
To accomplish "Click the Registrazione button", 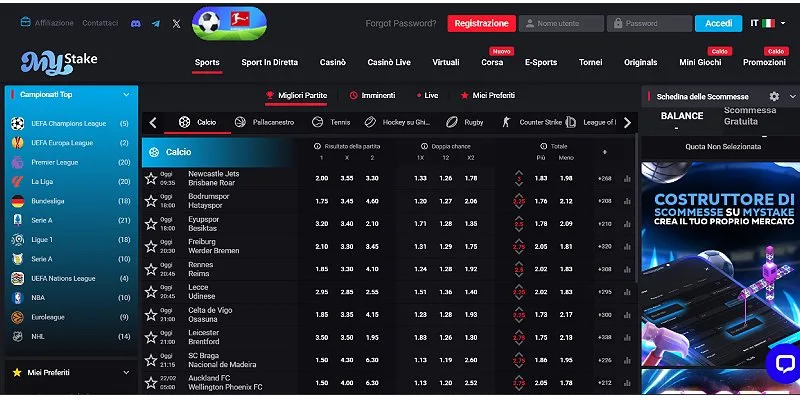I will click(x=481, y=23).
